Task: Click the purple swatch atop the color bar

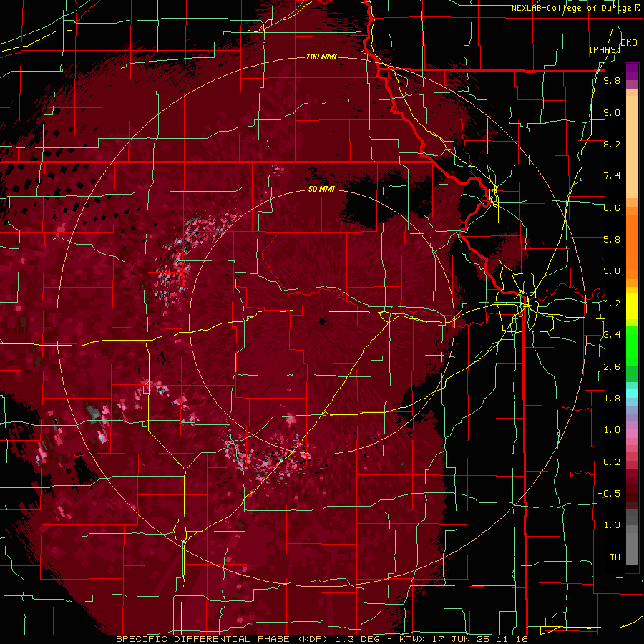Action: click(x=632, y=72)
